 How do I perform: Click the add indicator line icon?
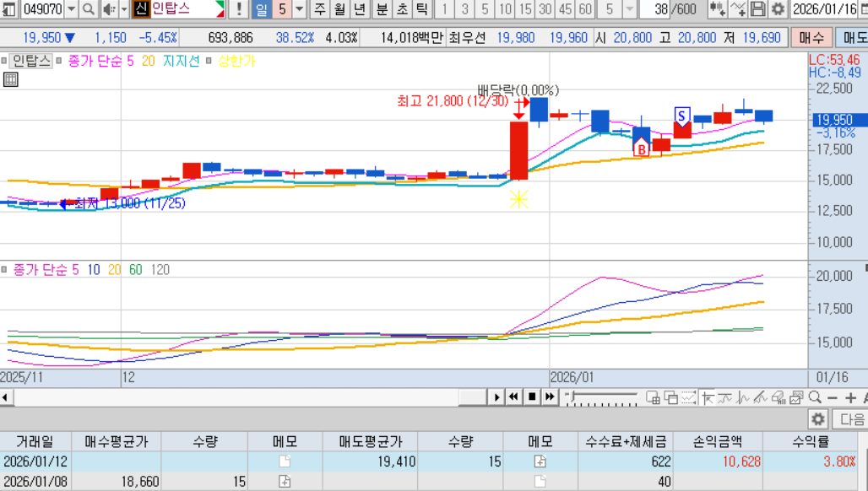pyautogui.click(x=738, y=8)
